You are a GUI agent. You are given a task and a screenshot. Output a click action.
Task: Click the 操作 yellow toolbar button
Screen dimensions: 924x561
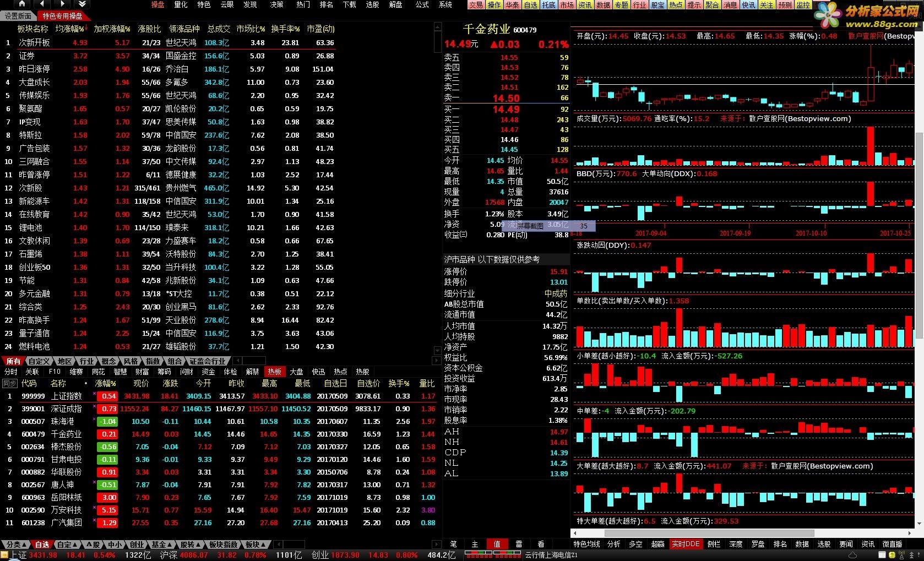pos(494,5)
